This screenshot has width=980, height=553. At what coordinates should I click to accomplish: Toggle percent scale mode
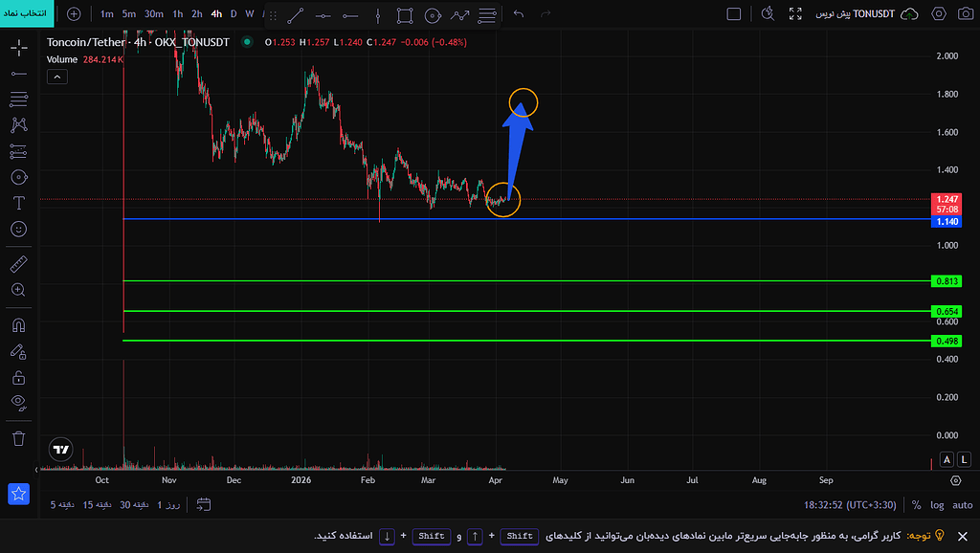[916, 505]
